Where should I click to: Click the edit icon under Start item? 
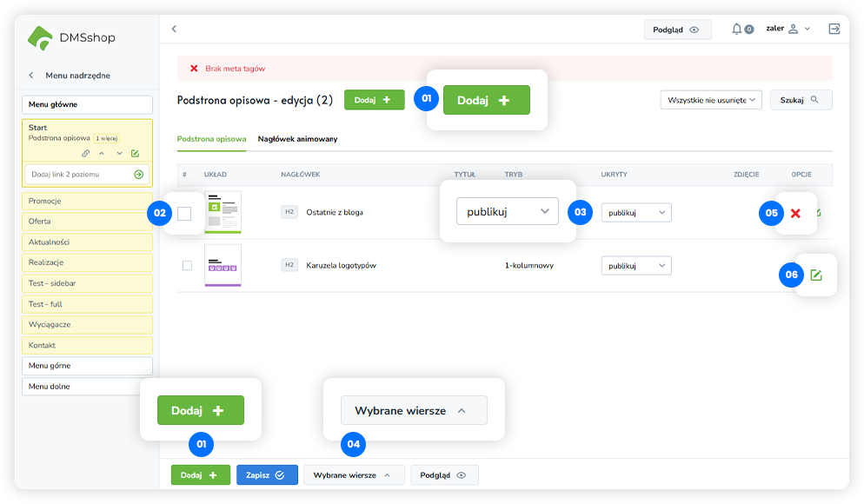(x=135, y=153)
